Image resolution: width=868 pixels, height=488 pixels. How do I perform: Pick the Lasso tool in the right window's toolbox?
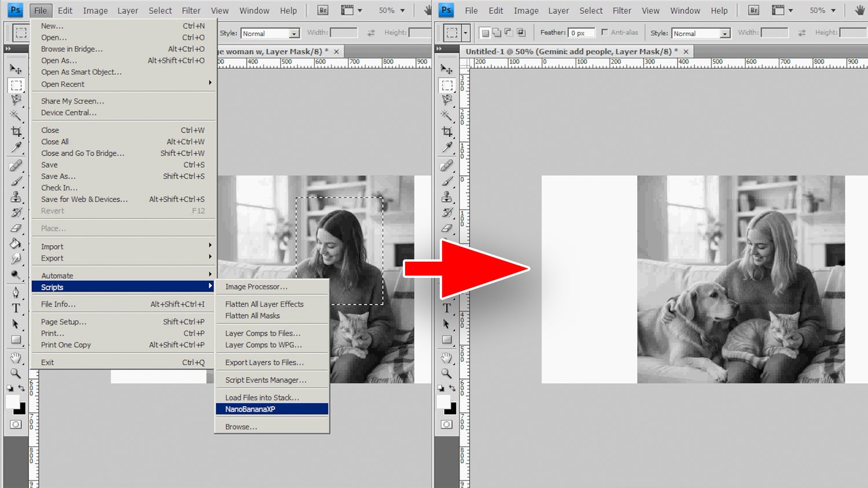click(x=447, y=100)
